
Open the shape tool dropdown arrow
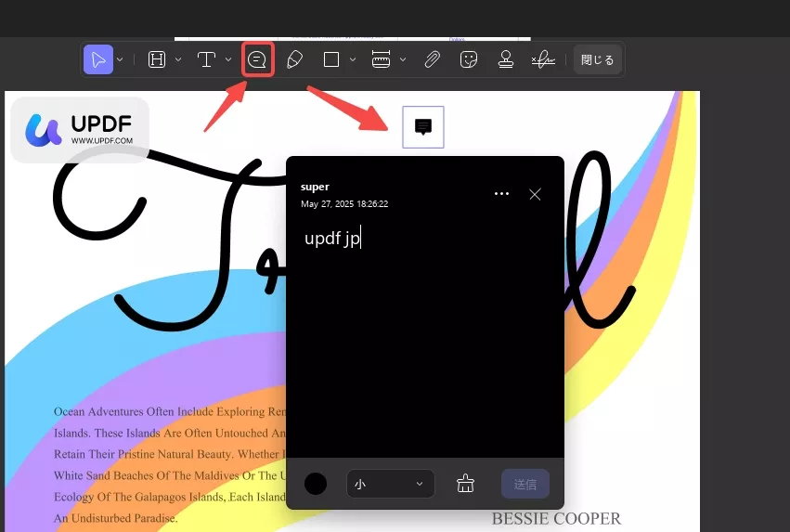tap(353, 59)
